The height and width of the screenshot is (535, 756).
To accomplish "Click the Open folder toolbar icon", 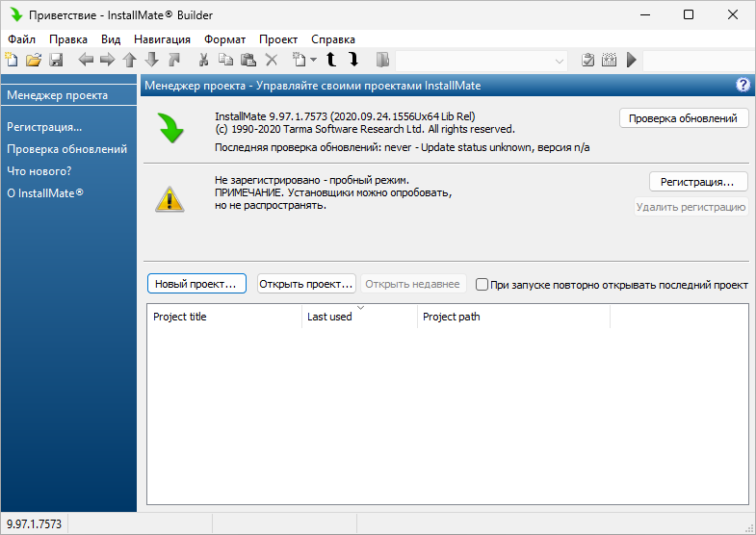I will [34, 60].
